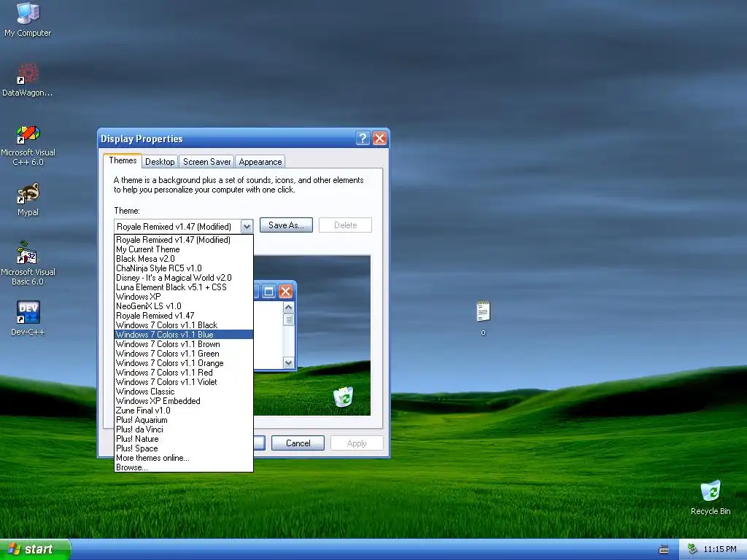Viewport: 747px width, 560px height.
Task: Choose Royale Remixed v1.47 unmodified theme
Action: tap(183, 316)
